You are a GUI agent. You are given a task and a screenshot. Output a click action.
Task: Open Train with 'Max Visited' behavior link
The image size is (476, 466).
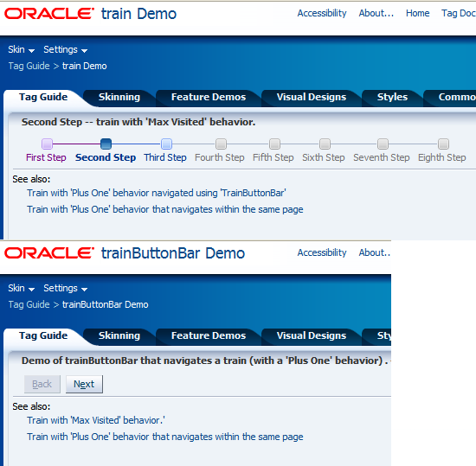tap(96, 420)
